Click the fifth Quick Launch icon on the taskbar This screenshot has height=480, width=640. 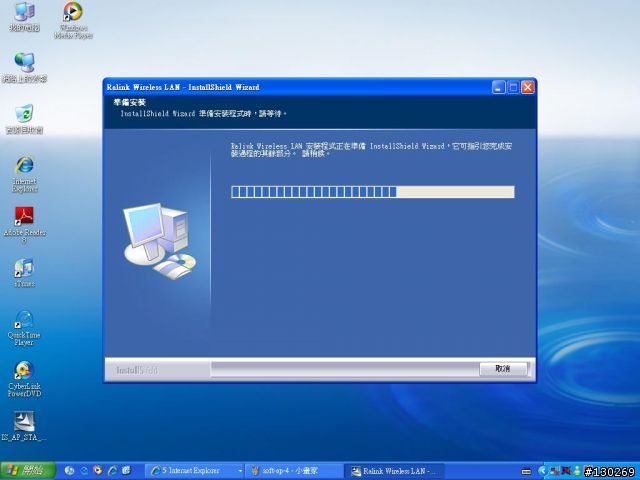pyautogui.click(x=126, y=471)
